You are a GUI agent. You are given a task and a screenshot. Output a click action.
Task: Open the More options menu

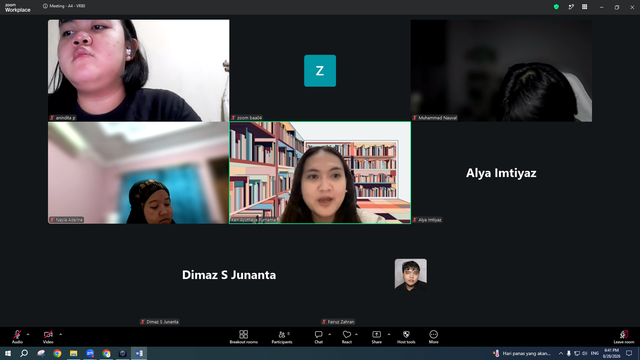pyautogui.click(x=433, y=337)
